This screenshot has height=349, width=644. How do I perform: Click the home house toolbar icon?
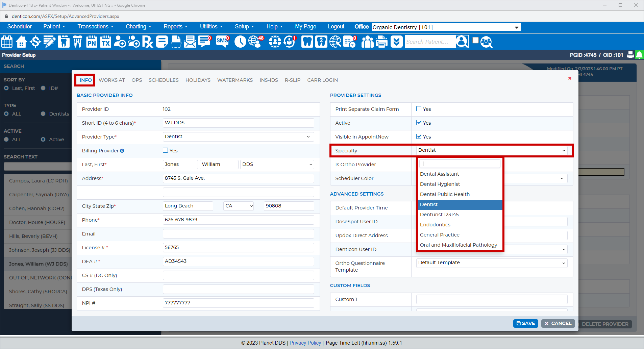coord(21,42)
